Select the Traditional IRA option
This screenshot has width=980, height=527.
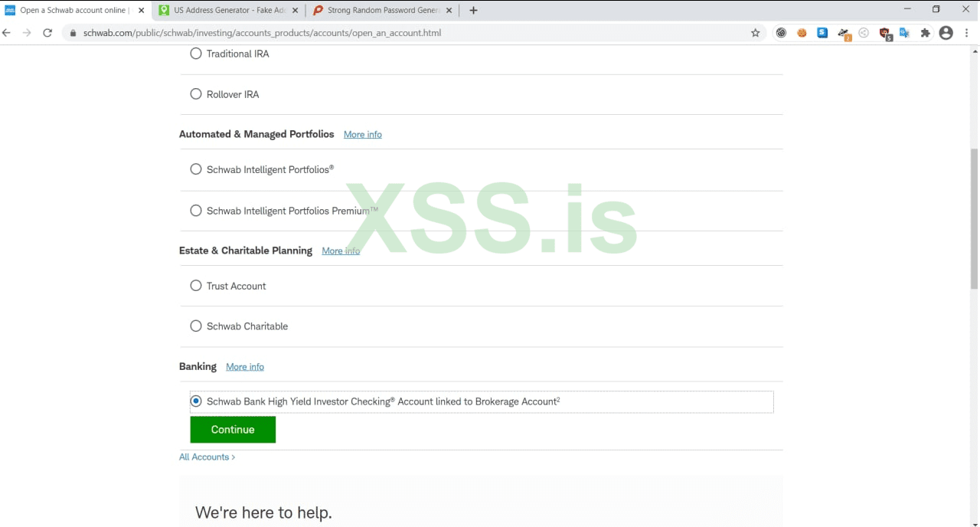point(196,54)
